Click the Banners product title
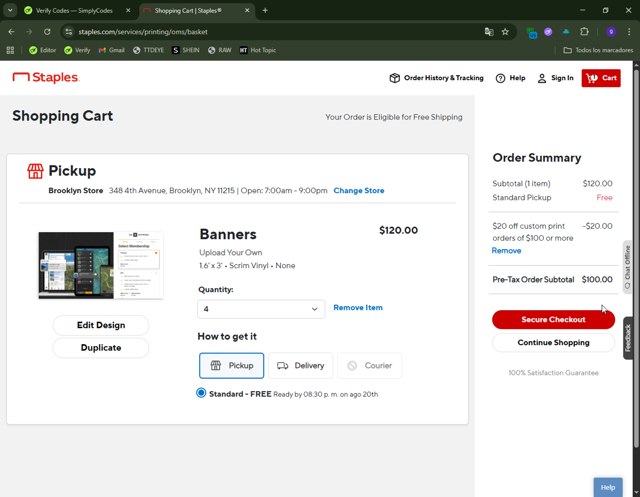 point(228,234)
